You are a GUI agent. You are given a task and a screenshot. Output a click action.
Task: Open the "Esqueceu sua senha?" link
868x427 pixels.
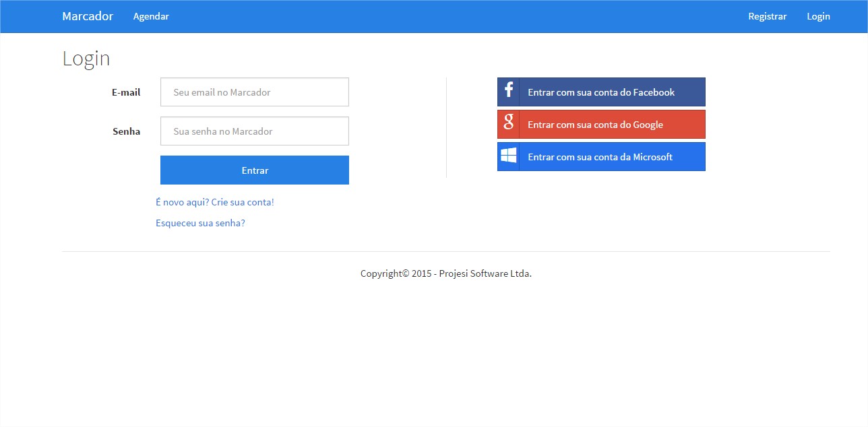click(200, 223)
